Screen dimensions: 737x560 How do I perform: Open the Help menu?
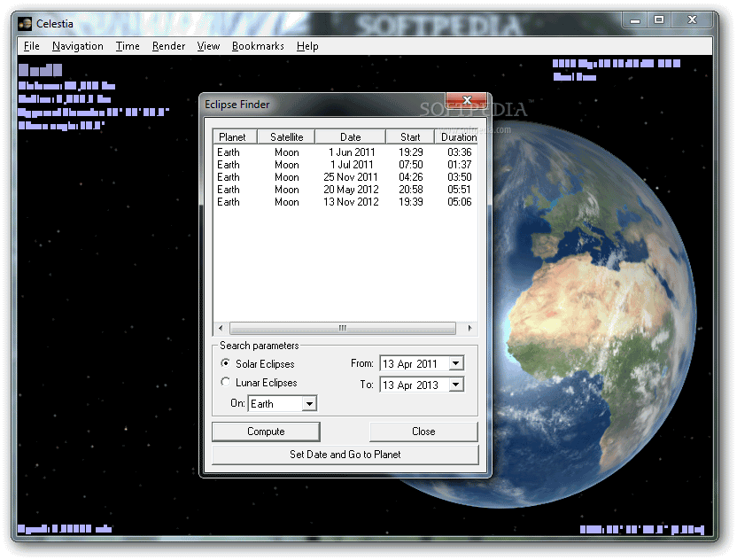tap(307, 46)
